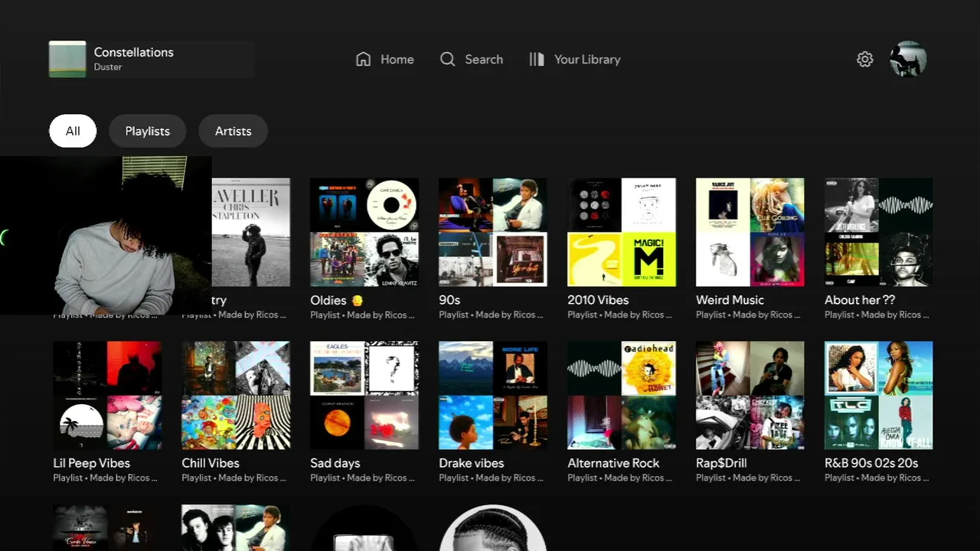
Task: Click the R&B 90s 02s 20s title text
Action: coord(871,463)
